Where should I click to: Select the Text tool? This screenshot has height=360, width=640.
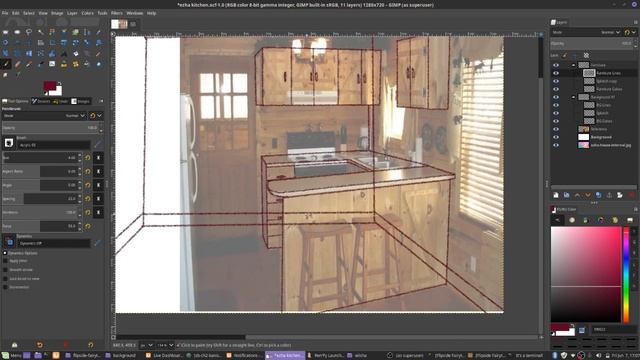[64, 53]
